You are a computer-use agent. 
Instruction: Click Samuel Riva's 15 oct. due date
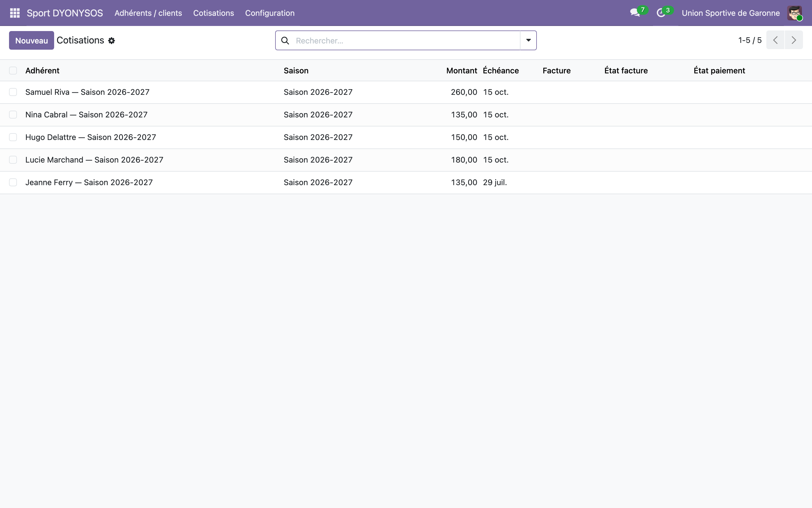pyautogui.click(x=496, y=92)
